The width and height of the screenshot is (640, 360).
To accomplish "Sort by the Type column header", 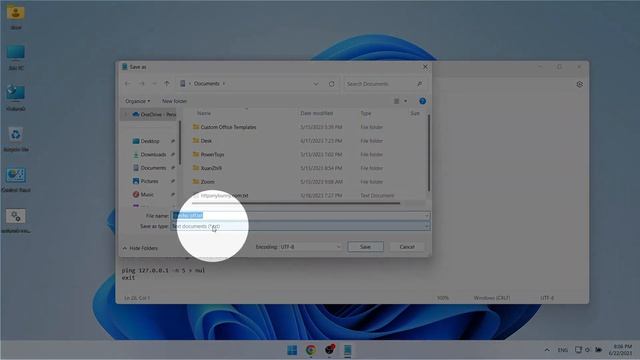I will tap(366, 113).
